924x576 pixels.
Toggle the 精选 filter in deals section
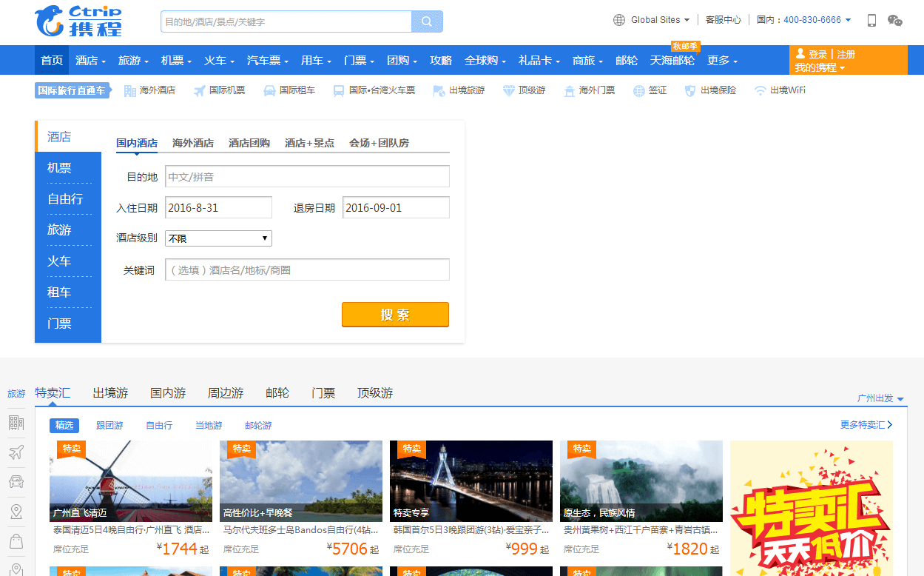pyautogui.click(x=64, y=425)
